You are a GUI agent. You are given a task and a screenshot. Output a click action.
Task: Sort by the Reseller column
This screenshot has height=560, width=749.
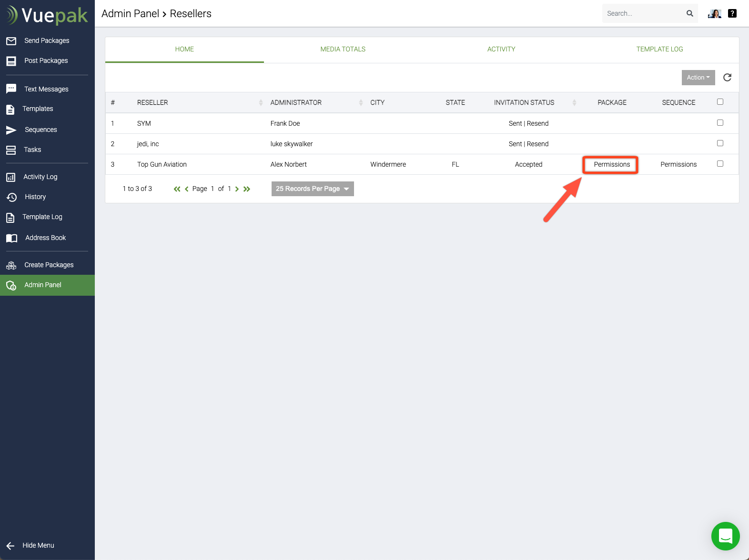coord(152,102)
